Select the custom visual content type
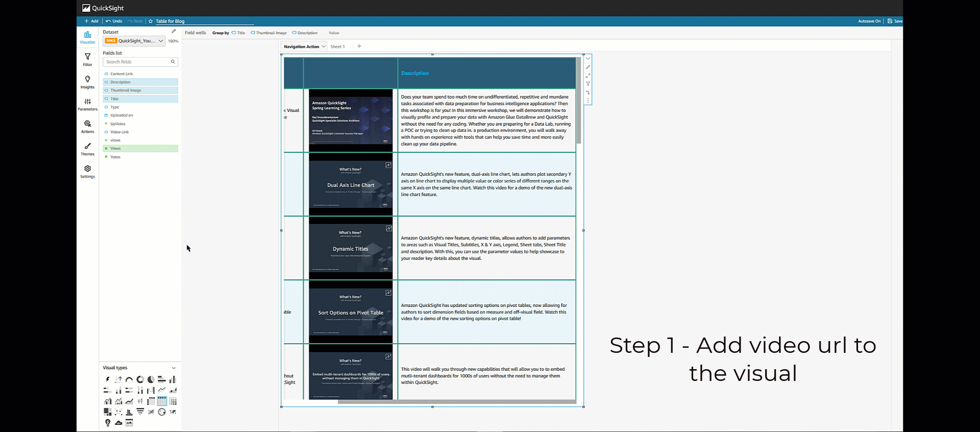980x432 pixels. (129, 423)
